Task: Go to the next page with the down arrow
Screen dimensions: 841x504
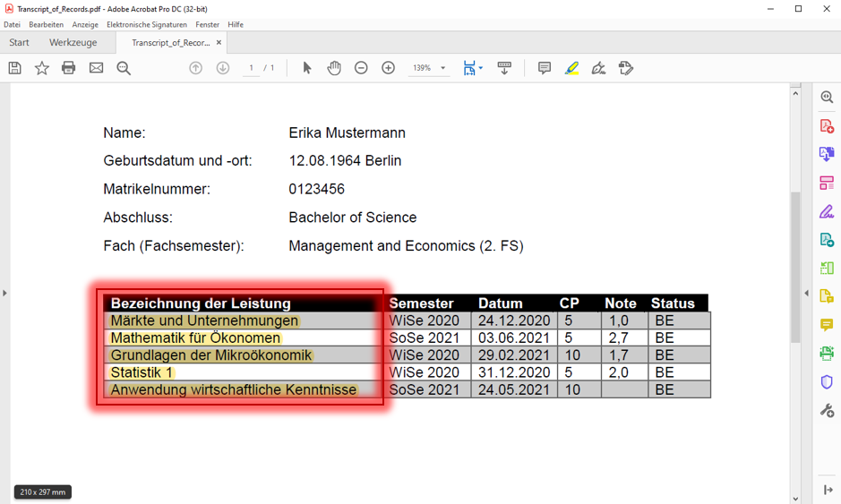Action: (223, 68)
